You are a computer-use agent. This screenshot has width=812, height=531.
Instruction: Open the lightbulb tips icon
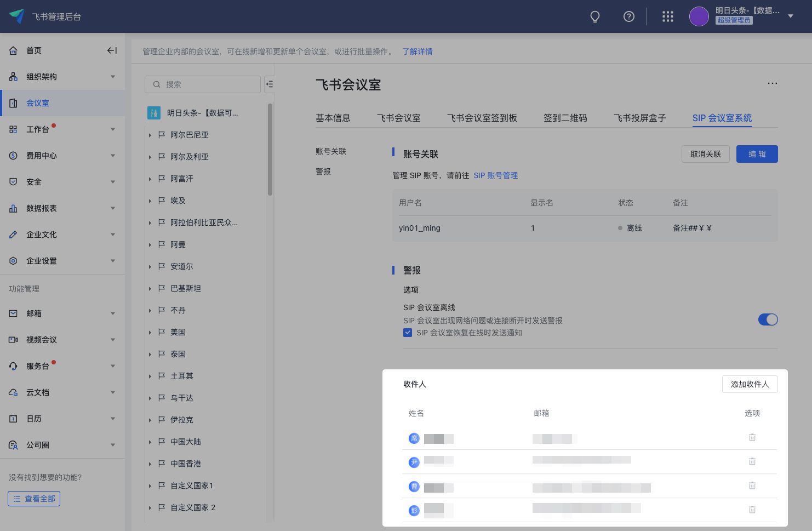click(x=595, y=16)
